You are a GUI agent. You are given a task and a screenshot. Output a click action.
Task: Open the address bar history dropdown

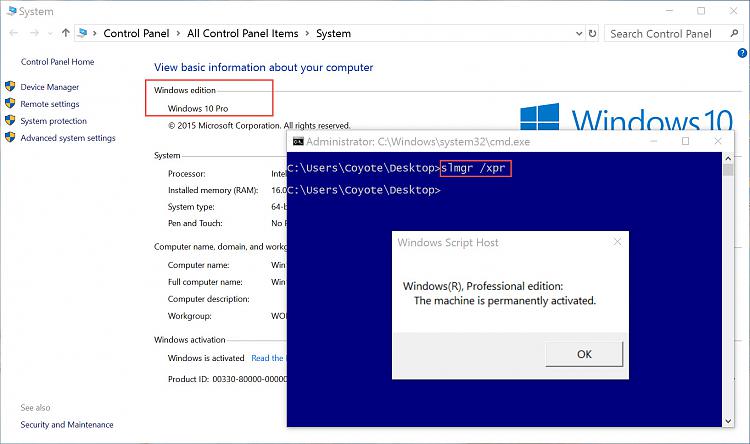[x=579, y=33]
